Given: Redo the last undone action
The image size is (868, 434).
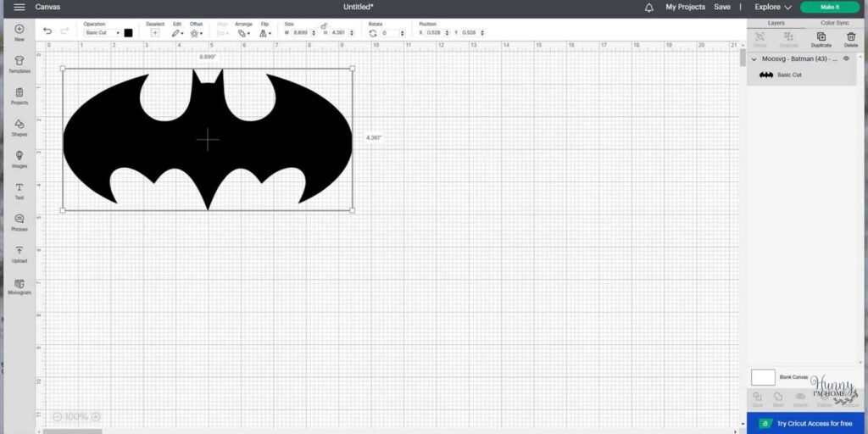Looking at the screenshot, I should click(x=64, y=31).
